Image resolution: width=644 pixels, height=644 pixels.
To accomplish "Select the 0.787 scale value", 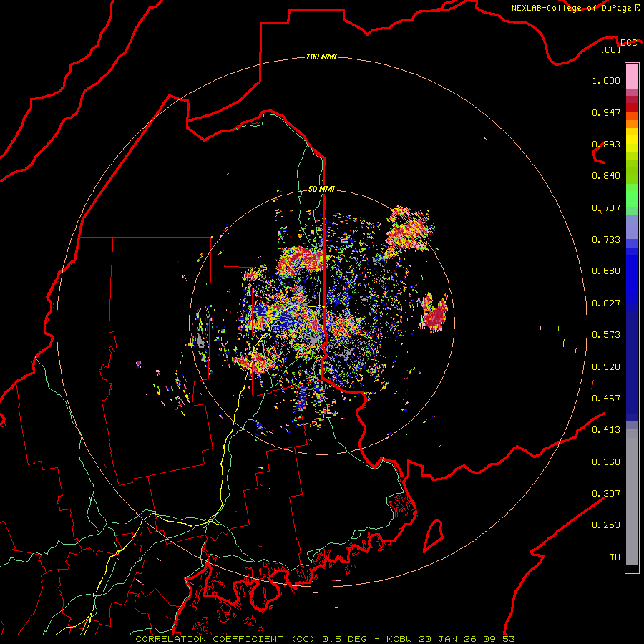I will (x=606, y=208).
